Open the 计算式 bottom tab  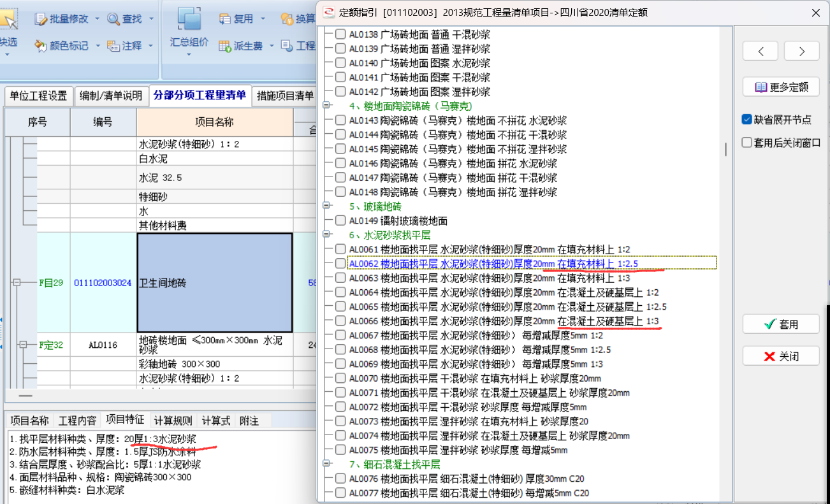coord(215,421)
